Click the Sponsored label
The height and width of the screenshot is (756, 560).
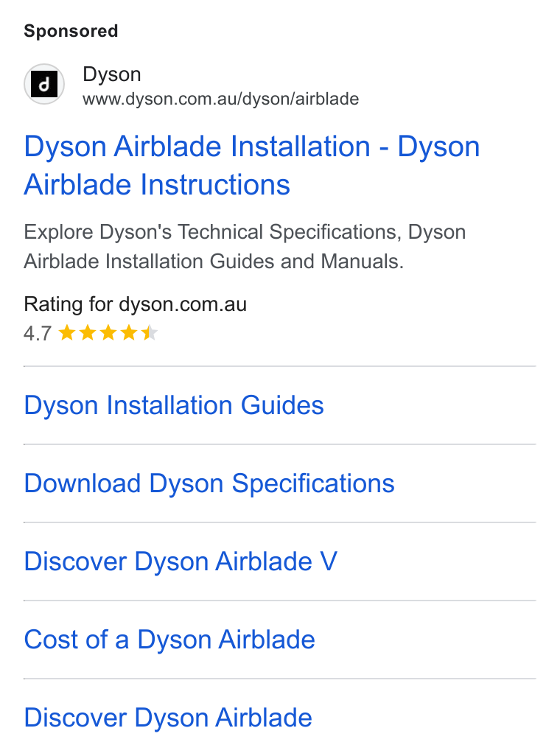click(x=71, y=32)
